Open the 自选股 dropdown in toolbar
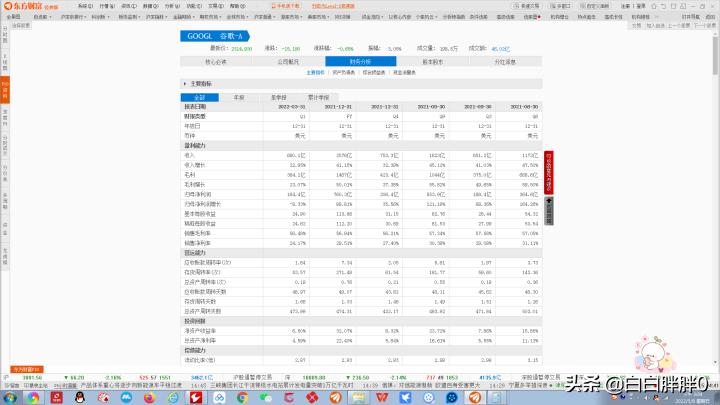The width and height of the screenshot is (720, 405). coord(43,17)
